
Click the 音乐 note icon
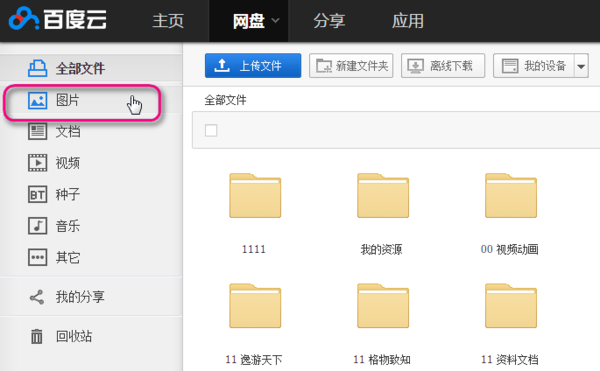click(38, 226)
